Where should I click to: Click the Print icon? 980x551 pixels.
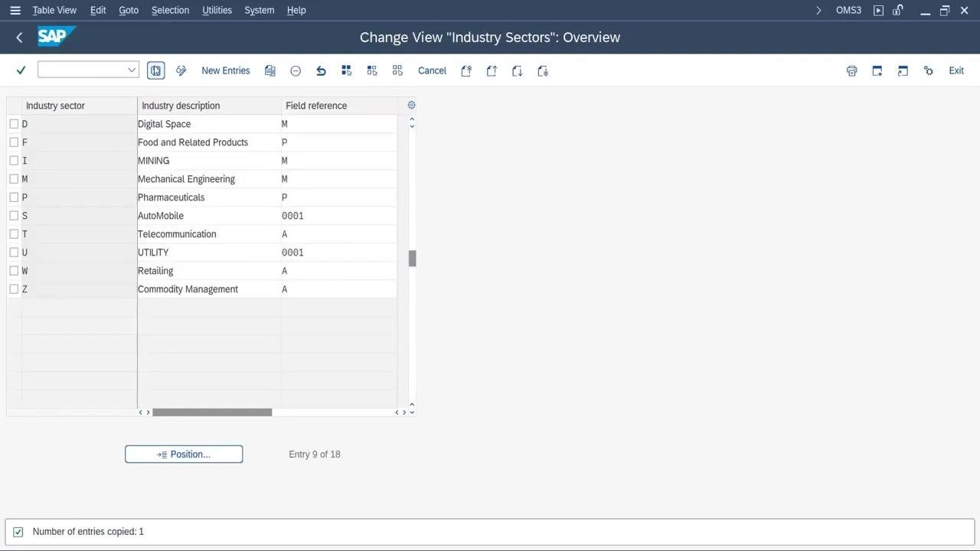point(852,70)
